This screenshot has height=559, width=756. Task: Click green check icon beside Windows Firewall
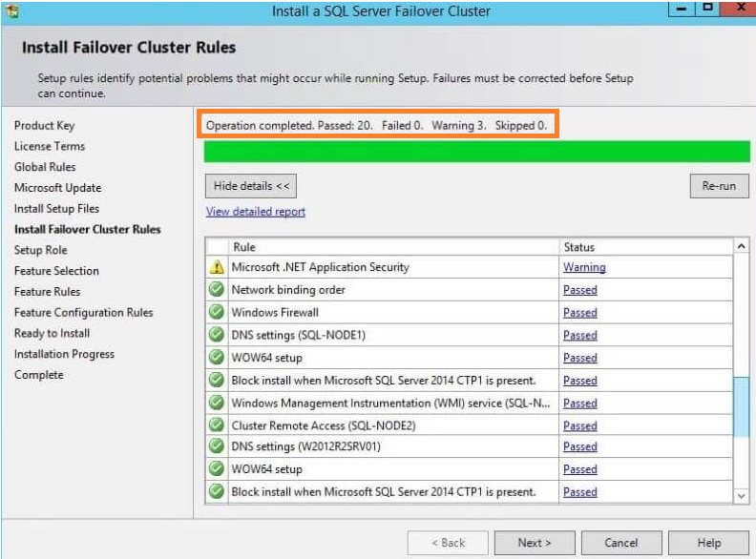pos(217,312)
